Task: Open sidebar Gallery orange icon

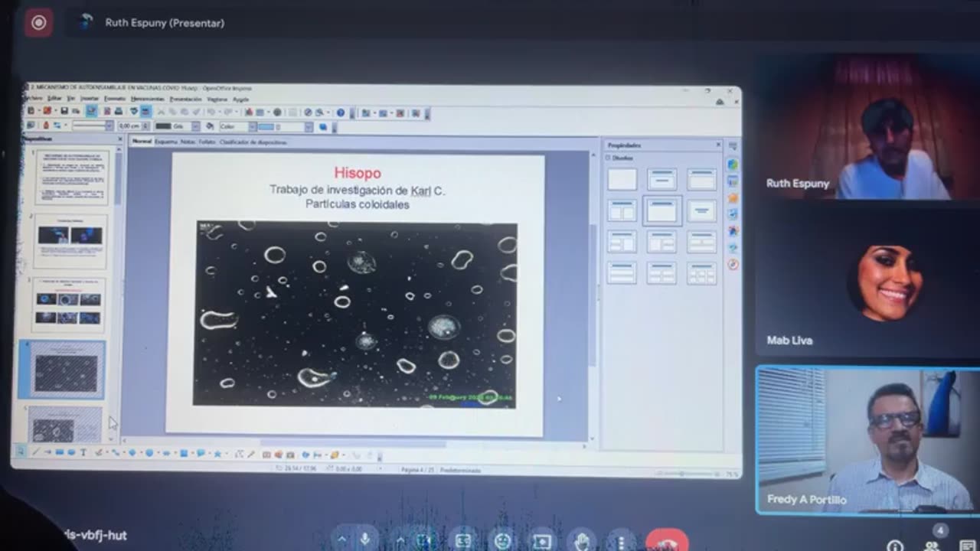Action: tap(733, 198)
